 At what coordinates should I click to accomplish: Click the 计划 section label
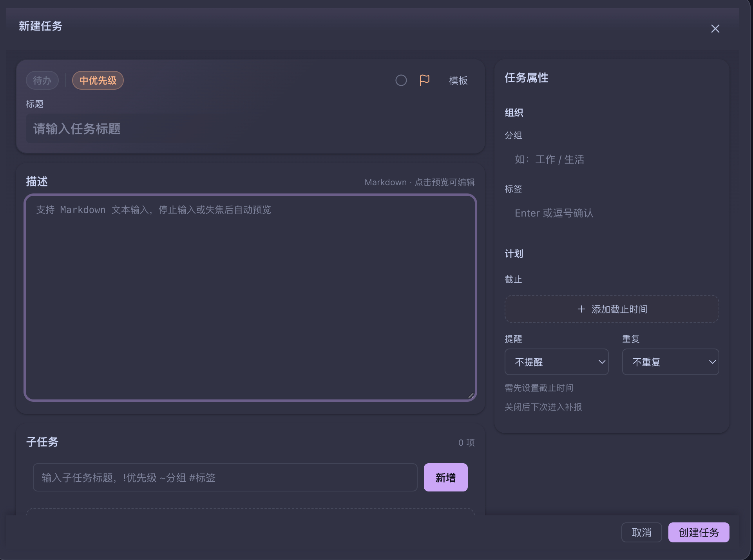[x=514, y=254]
